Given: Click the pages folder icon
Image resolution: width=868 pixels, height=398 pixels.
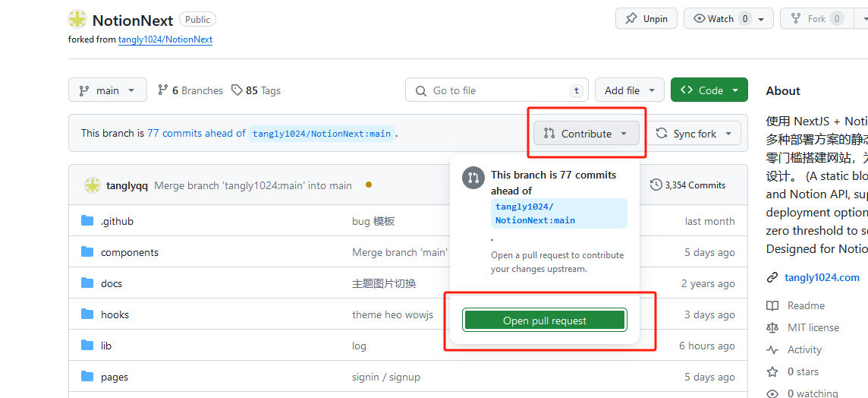Looking at the screenshot, I should click(87, 377).
